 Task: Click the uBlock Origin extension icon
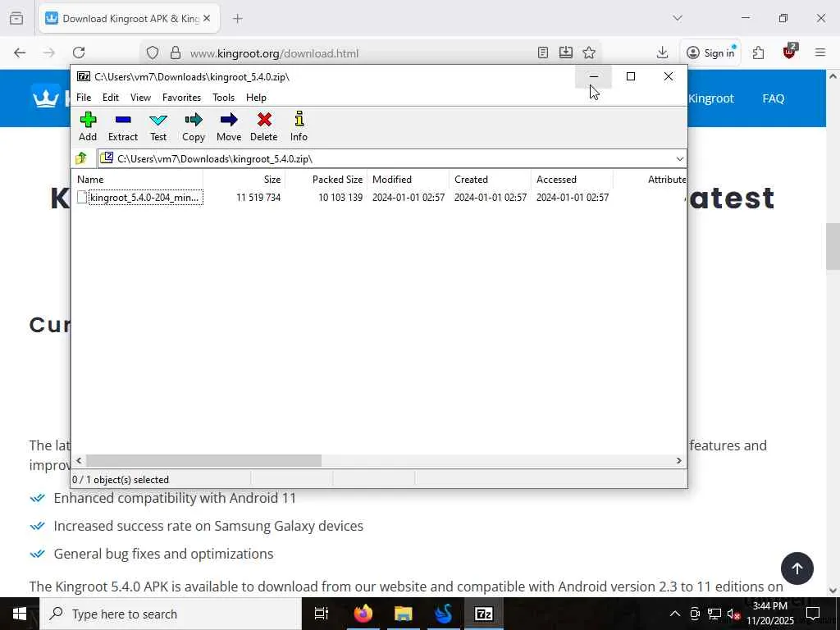click(789, 52)
